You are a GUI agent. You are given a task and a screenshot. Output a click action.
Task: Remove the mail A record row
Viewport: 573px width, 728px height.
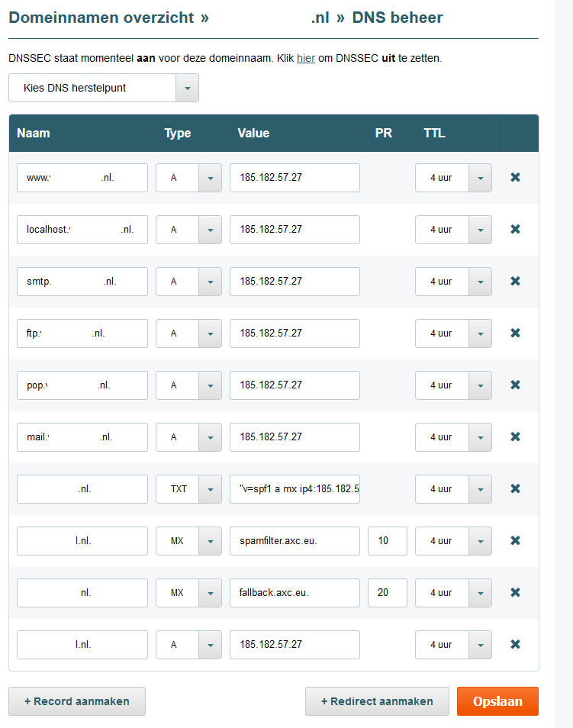[515, 436]
